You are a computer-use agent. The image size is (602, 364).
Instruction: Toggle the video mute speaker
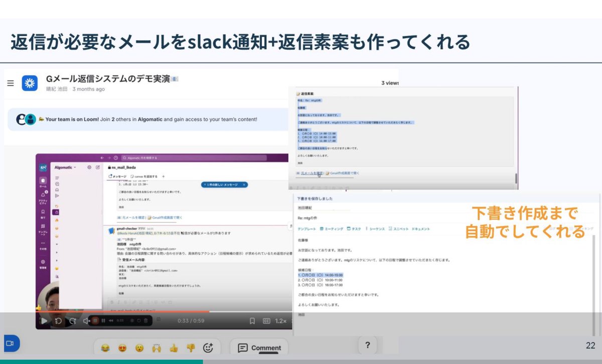click(x=86, y=321)
